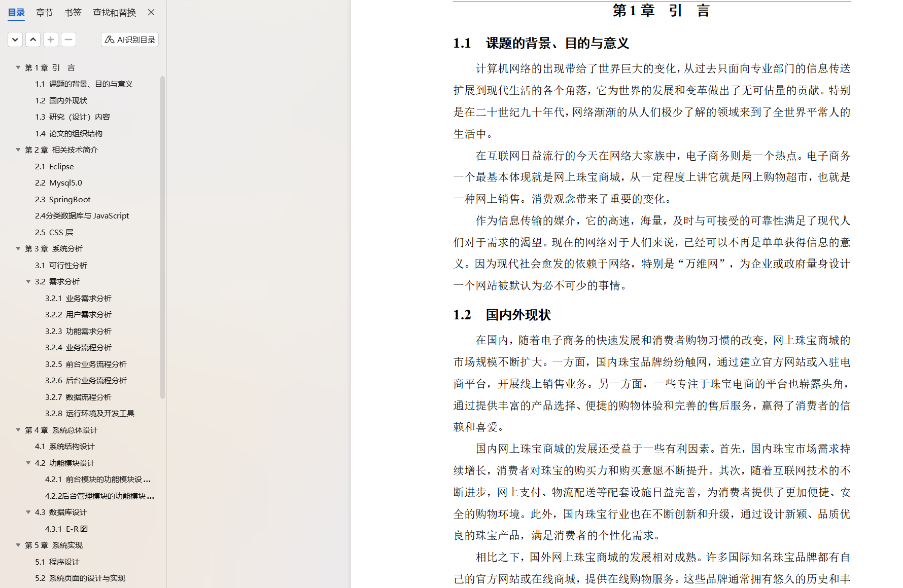This screenshot has width=903, height=588.
Task: Collapse the 3.2 需求分析 node
Action: click(28, 281)
